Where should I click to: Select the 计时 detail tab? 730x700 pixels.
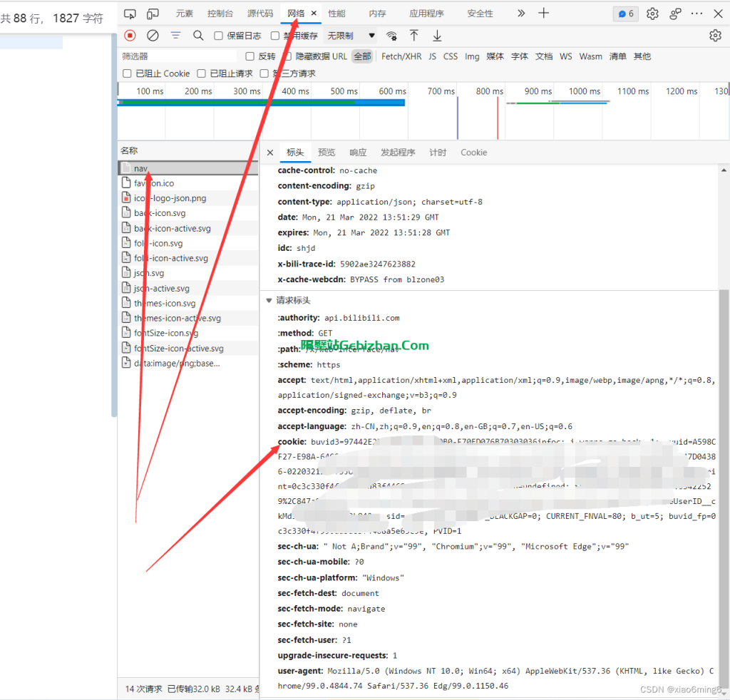click(438, 153)
